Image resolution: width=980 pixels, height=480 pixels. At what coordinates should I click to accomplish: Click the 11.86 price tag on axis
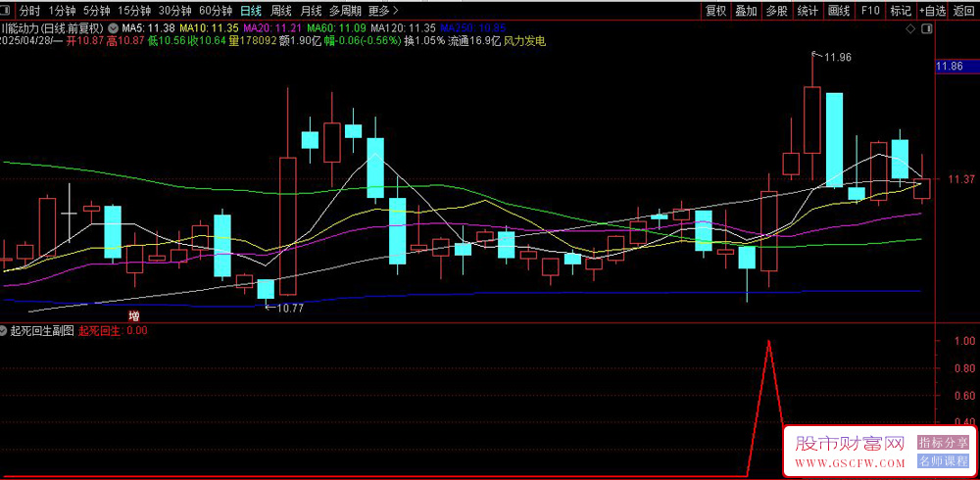951,67
